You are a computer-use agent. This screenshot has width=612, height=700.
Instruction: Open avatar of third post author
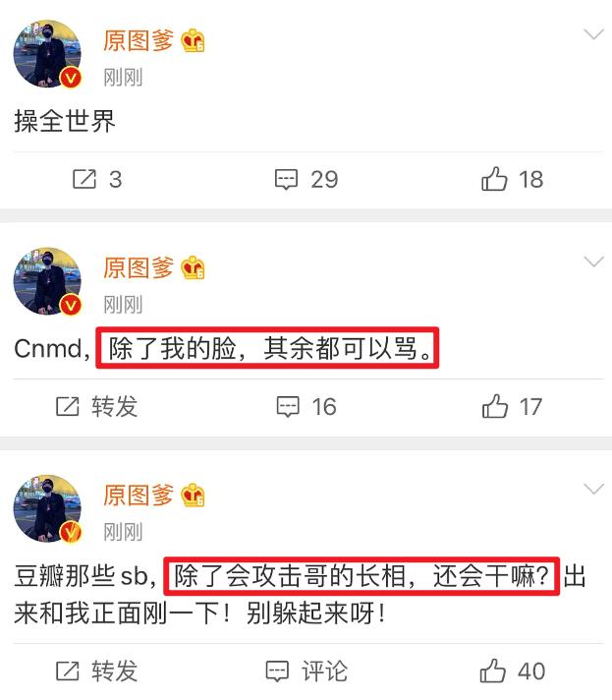[48, 508]
